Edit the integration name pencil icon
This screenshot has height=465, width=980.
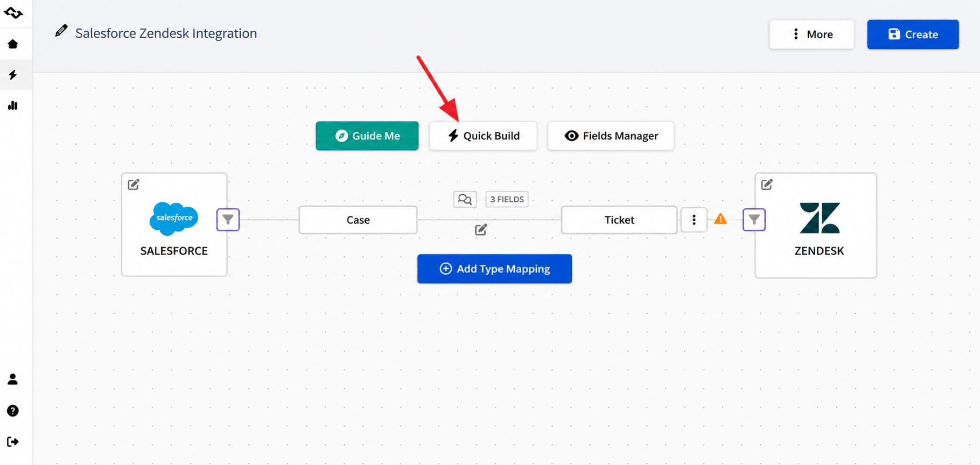pyautogui.click(x=61, y=31)
